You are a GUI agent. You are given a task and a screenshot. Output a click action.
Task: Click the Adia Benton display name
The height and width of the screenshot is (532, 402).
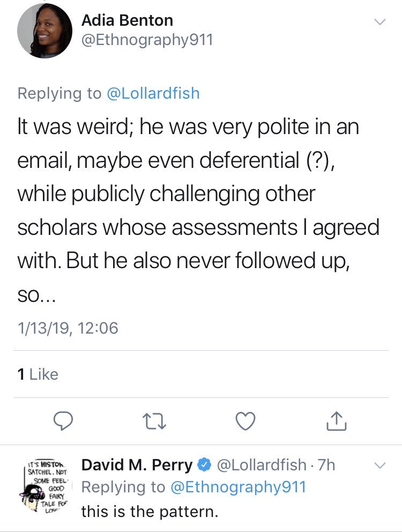(127, 20)
